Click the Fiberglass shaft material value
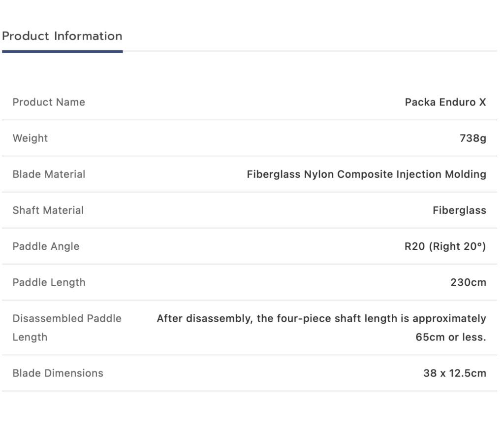The image size is (504, 436). point(459,210)
